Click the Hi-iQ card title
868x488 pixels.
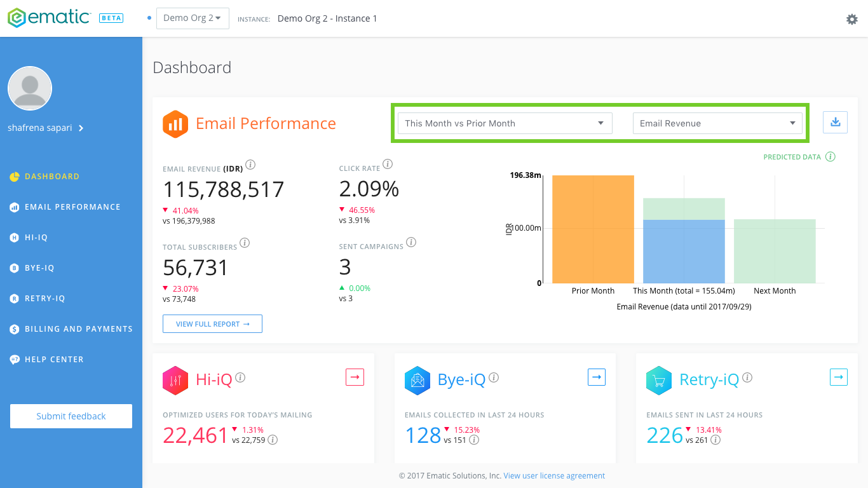(x=214, y=380)
